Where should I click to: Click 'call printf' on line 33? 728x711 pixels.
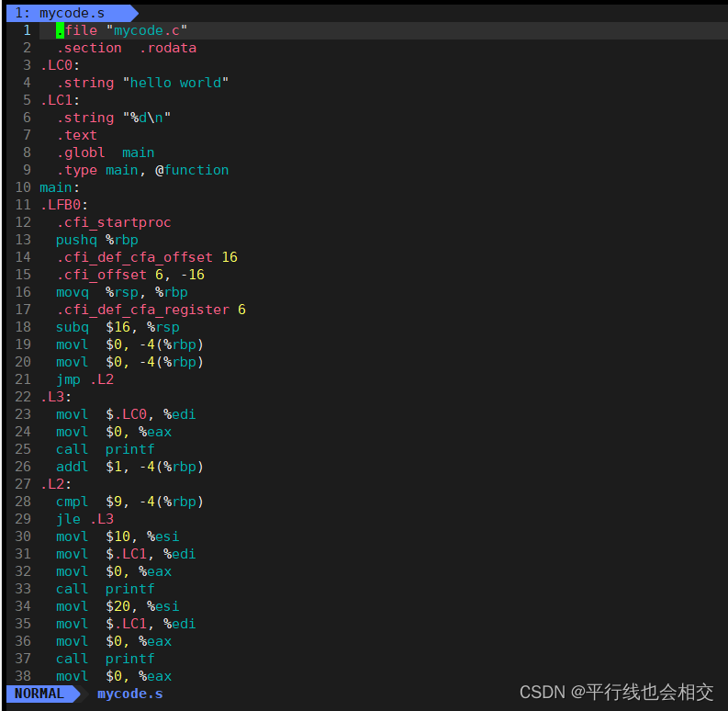pos(106,589)
